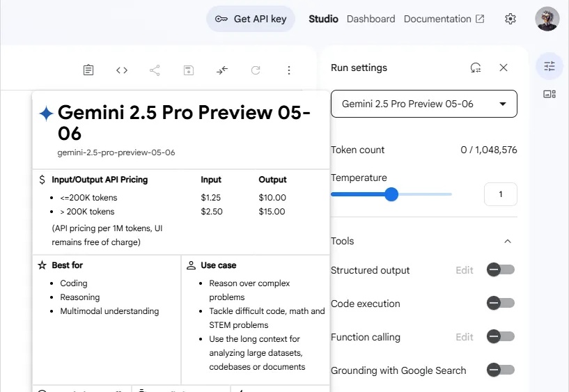Enable the Code execution toggle
This screenshot has height=392, width=569.
point(501,303)
